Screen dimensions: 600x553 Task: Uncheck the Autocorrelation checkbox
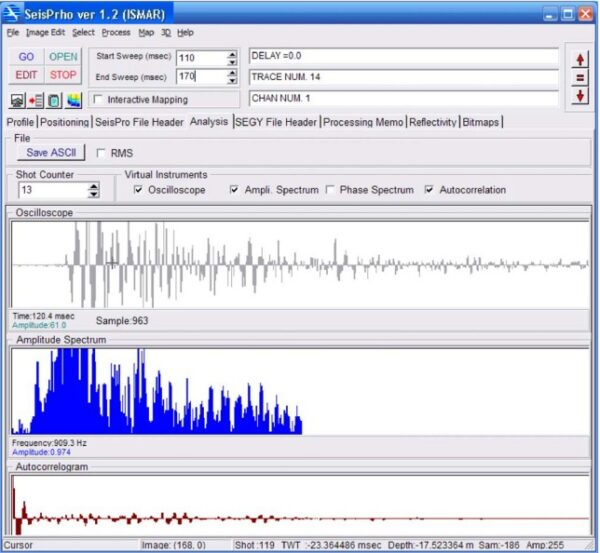[x=430, y=190]
